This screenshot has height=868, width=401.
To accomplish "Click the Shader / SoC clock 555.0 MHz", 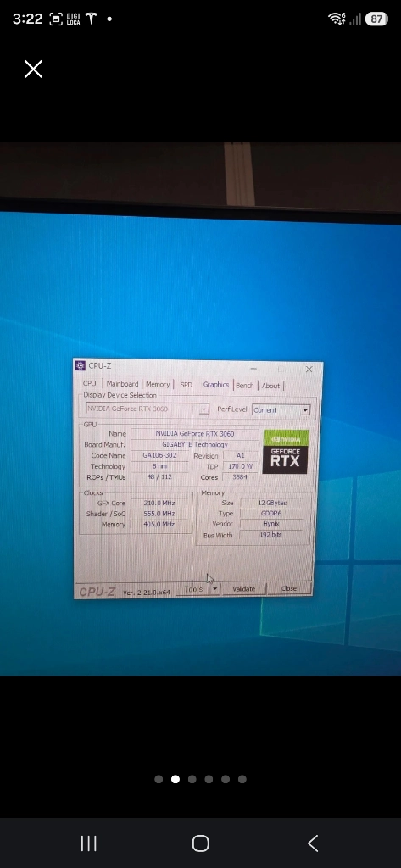I will click(x=159, y=514).
